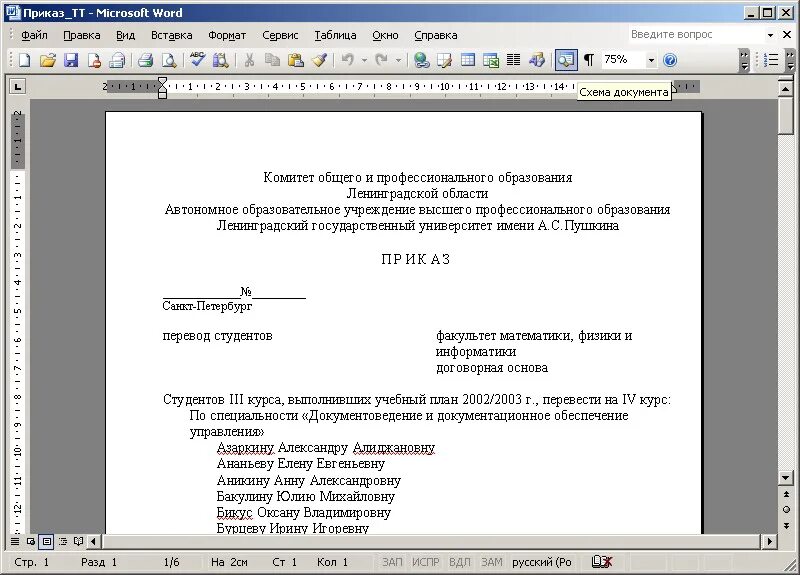
Task: Open formatting toolbar options chevron
Action: coord(790,60)
